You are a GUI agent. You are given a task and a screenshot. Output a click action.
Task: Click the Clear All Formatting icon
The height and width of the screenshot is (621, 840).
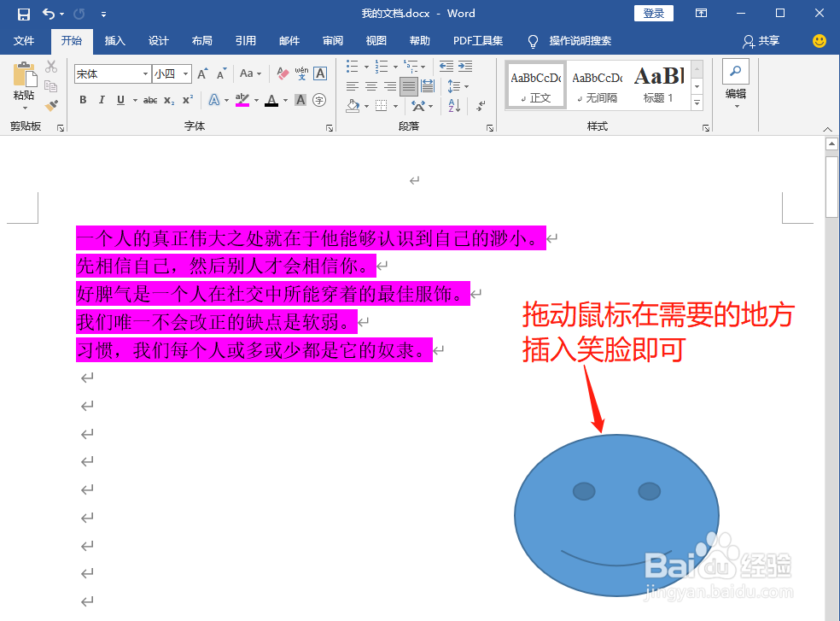click(x=282, y=72)
